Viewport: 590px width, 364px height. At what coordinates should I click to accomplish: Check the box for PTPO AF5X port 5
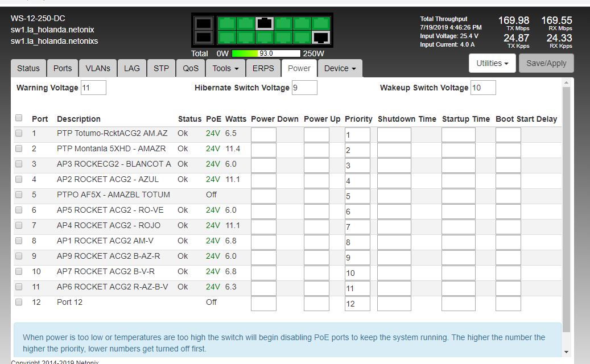[19, 195]
